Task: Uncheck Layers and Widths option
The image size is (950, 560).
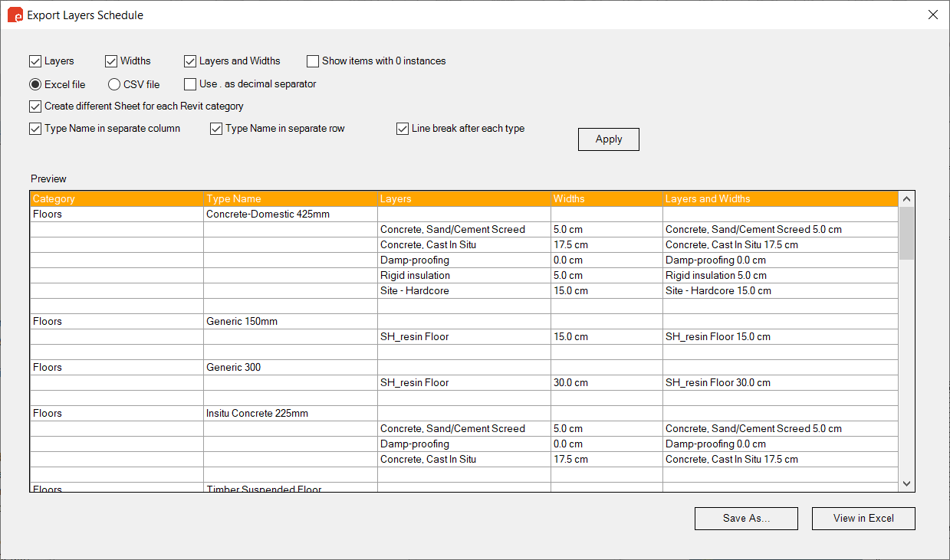Action: point(190,61)
